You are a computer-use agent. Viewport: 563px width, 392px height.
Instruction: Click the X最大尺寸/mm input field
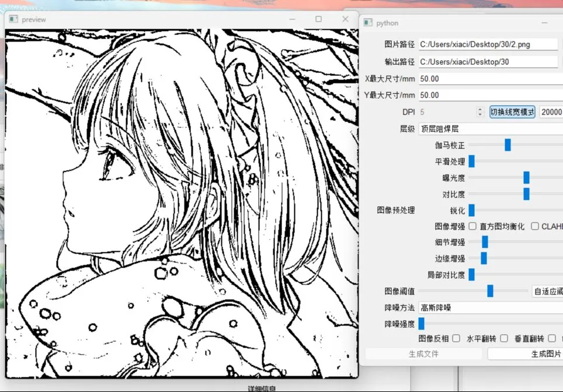[491, 79]
